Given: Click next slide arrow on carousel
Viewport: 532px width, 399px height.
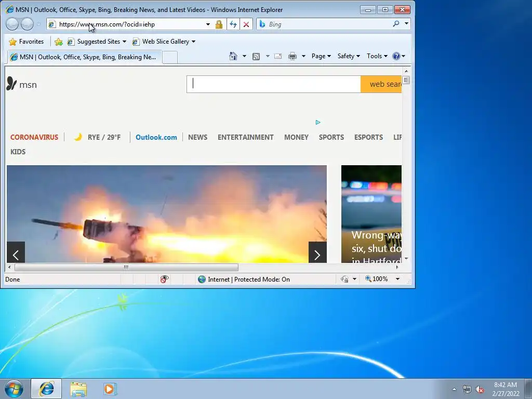Looking at the screenshot, I should click(x=317, y=252).
